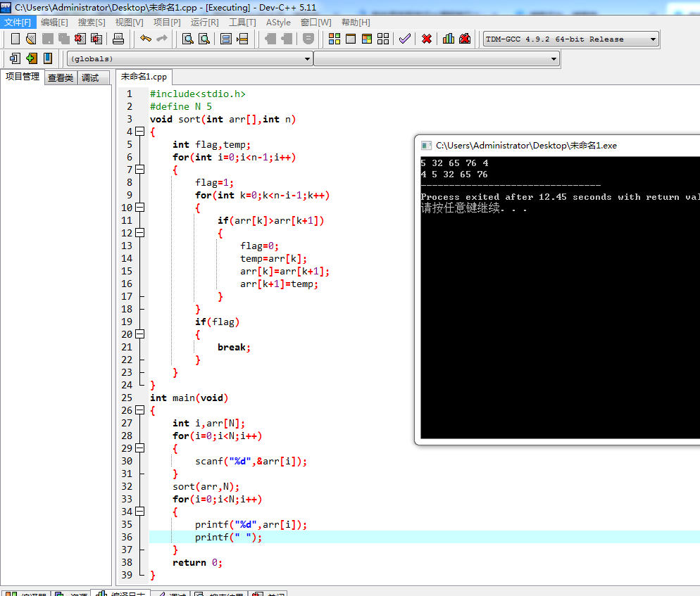Switch to the 项目管理 side tab
The image size is (700, 596).
(23, 77)
